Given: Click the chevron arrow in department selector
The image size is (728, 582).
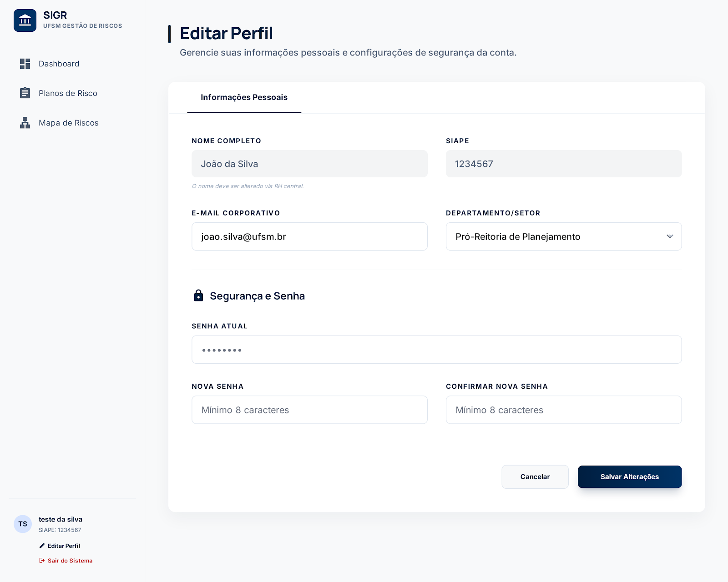Looking at the screenshot, I should click(670, 236).
